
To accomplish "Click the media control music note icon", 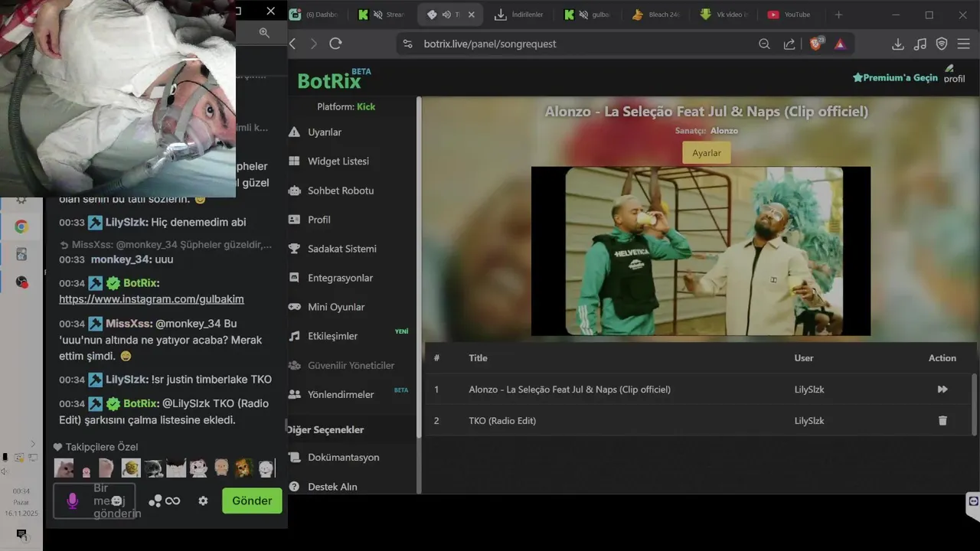I will [x=920, y=44].
